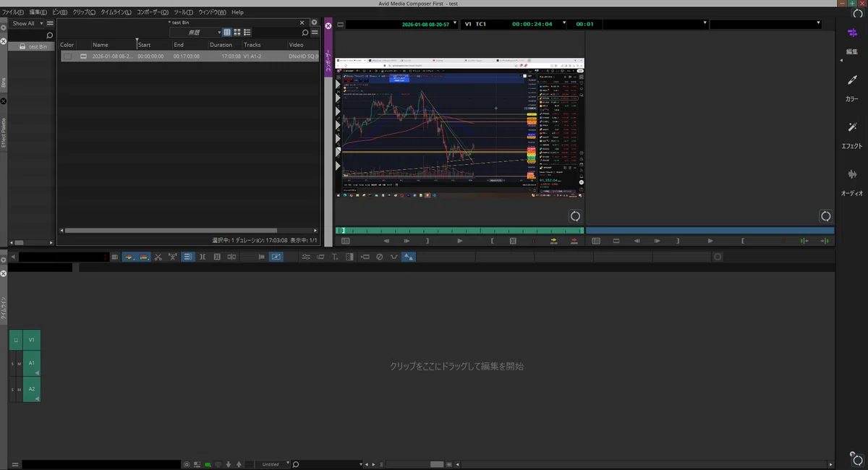Viewport: 868px width, 470px height.
Task: Open the second record monitor dropdown
Action: click(765, 24)
